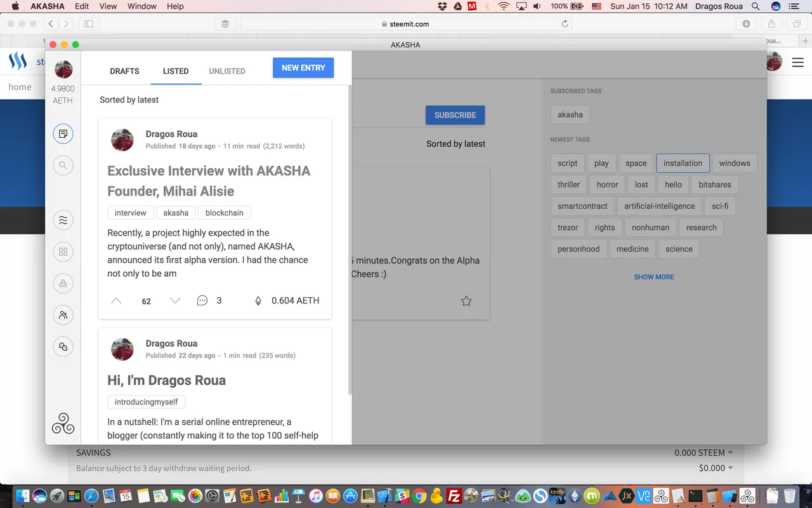Open Safari's downloads icon

[746, 23]
